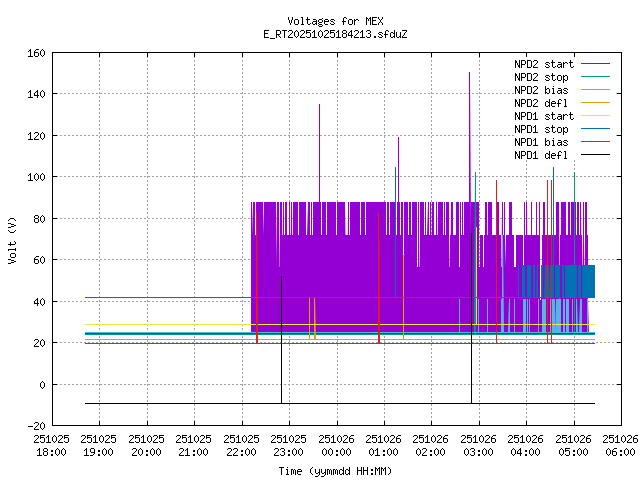Click the 251026 06:00 time tick label

click(x=620, y=444)
